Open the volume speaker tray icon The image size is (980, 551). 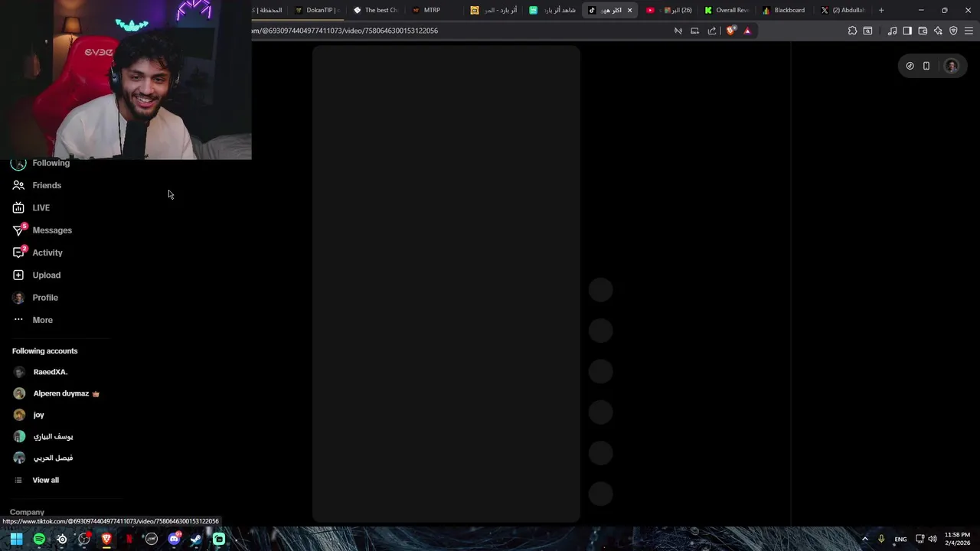[933, 539]
